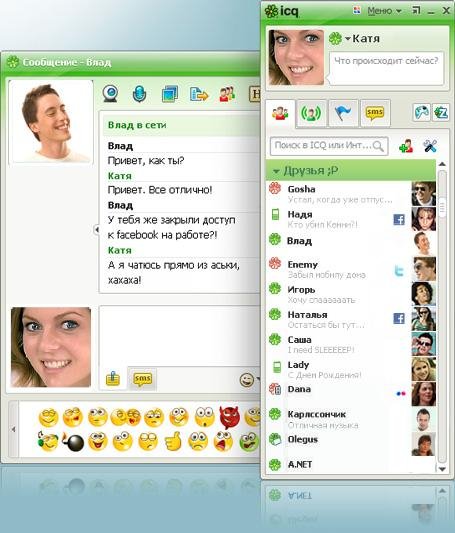
Task: Open status dropdown next to Катя
Action: tap(347, 38)
